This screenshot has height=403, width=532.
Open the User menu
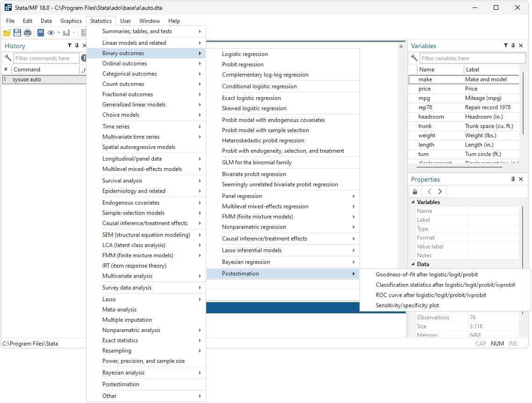[125, 21]
